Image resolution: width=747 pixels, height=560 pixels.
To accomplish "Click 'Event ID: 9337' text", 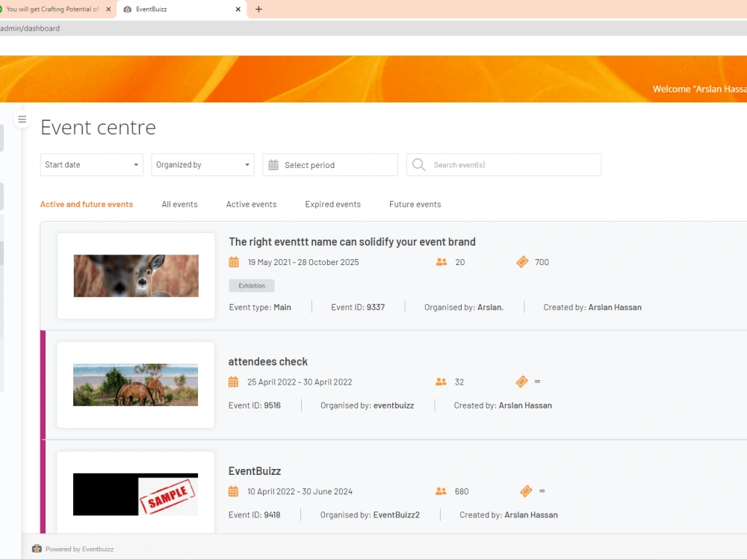I will (358, 308).
